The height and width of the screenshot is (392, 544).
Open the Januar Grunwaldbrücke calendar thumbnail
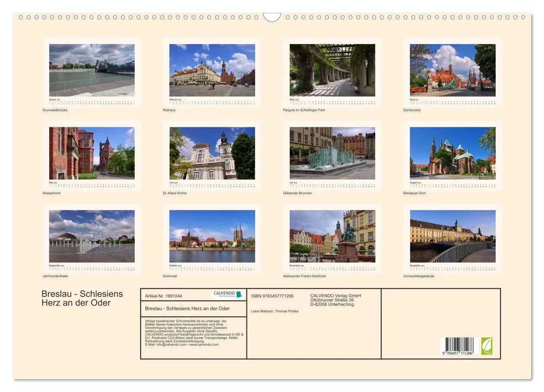point(92,71)
